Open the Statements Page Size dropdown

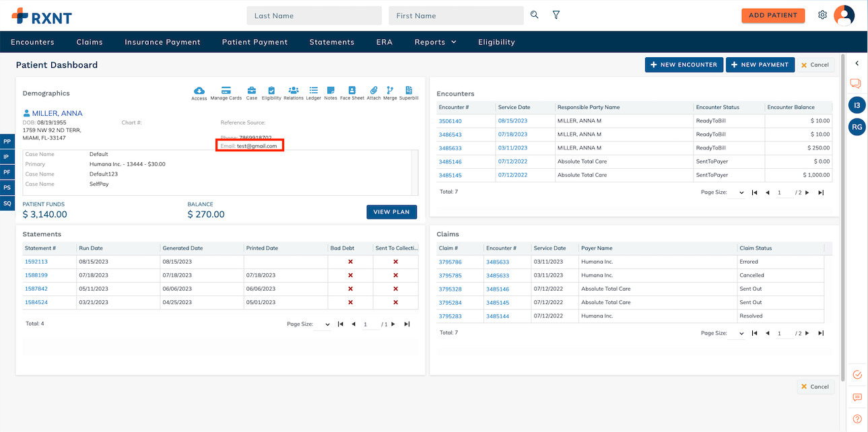coord(323,324)
